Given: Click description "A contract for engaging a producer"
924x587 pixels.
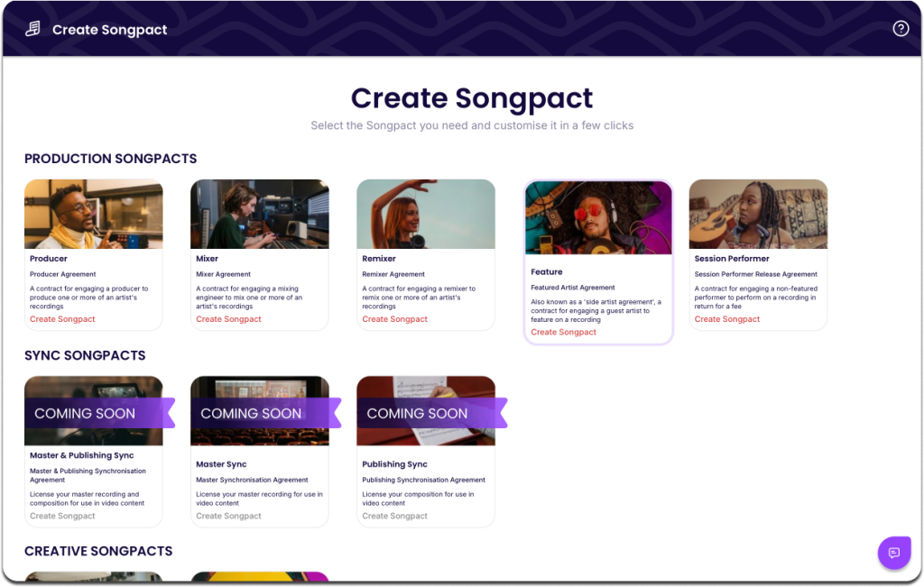Looking at the screenshot, I should (x=89, y=298).
